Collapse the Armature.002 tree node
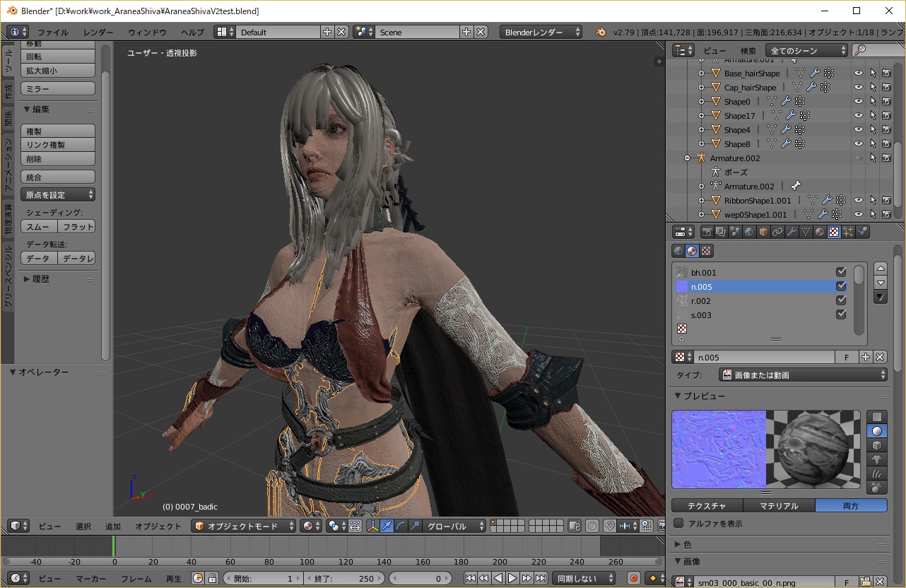 (687, 158)
